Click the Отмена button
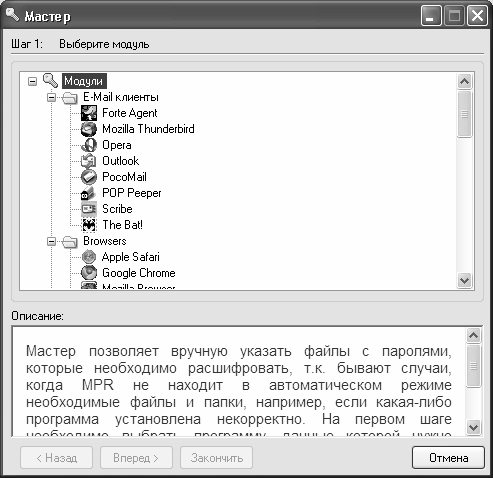493x478 pixels. pos(448,458)
